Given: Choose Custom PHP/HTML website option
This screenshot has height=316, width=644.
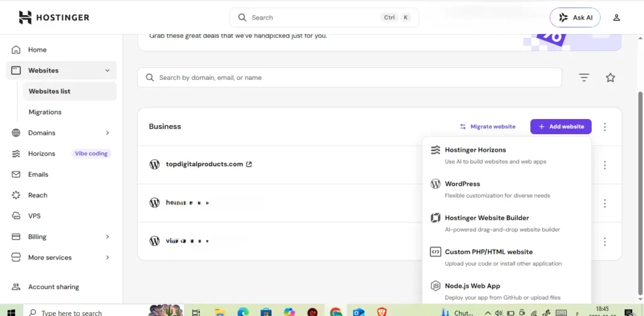Looking at the screenshot, I should tap(507, 257).
